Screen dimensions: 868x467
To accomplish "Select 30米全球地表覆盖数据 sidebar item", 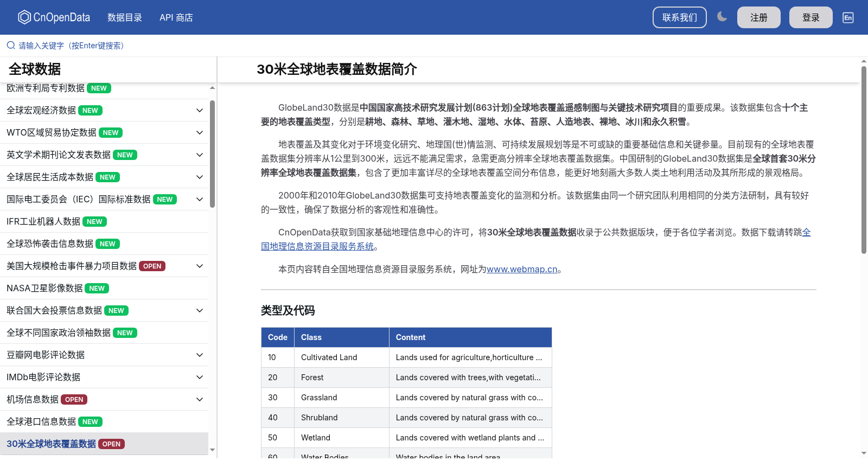I will pos(104,444).
